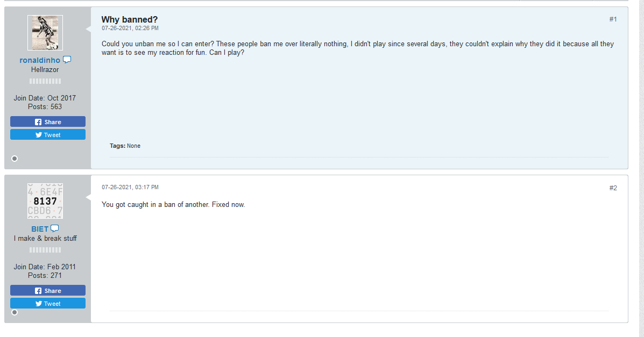The image size is (644, 337).
Task: Click BIET's online status circle icon
Action: point(15,312)
